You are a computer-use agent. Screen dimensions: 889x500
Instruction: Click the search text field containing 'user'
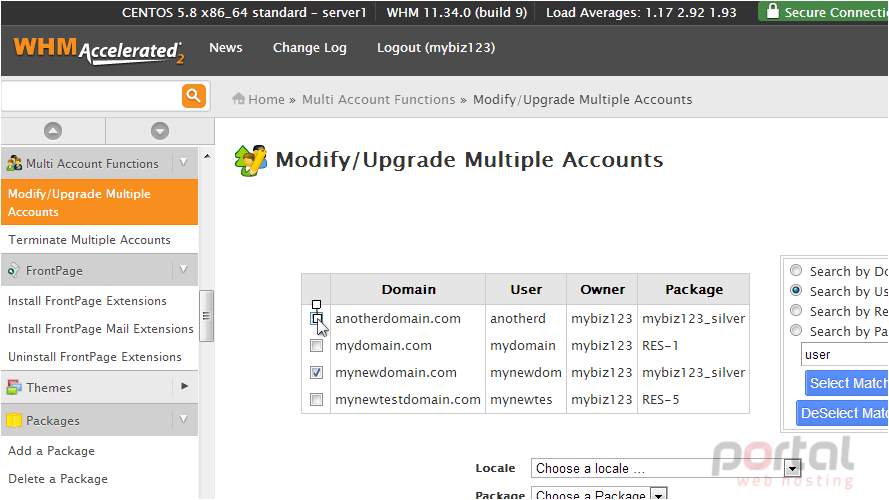844,355
